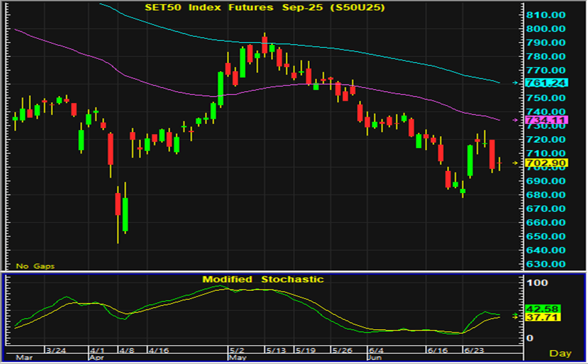This screenshot has height=364, width=588.
Task: Click the cyan arrow marker beside 761.24
Action: (516, 82)
